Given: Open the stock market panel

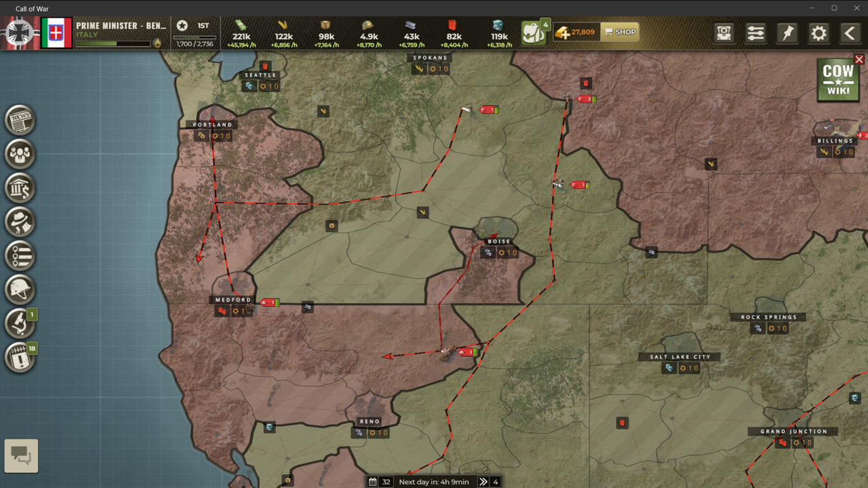Looking at the screenshot, I should 20,188.
